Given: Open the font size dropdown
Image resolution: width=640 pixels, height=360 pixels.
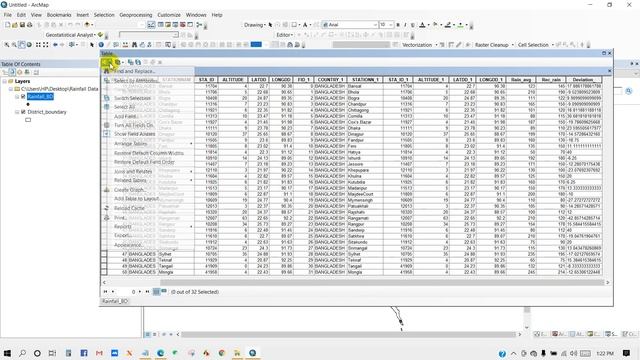Looking at the screenshot, I should pos(391,25).
